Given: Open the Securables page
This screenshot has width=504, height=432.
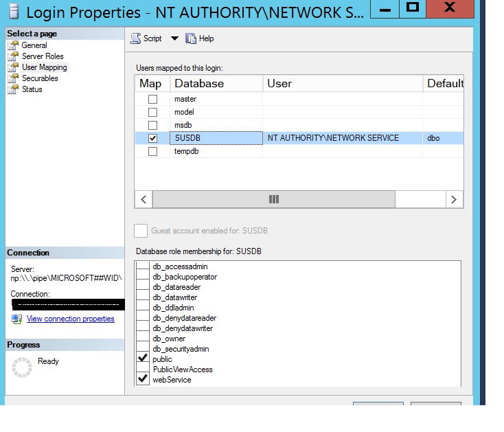Looking at the screenshot, I should point(40,78).
